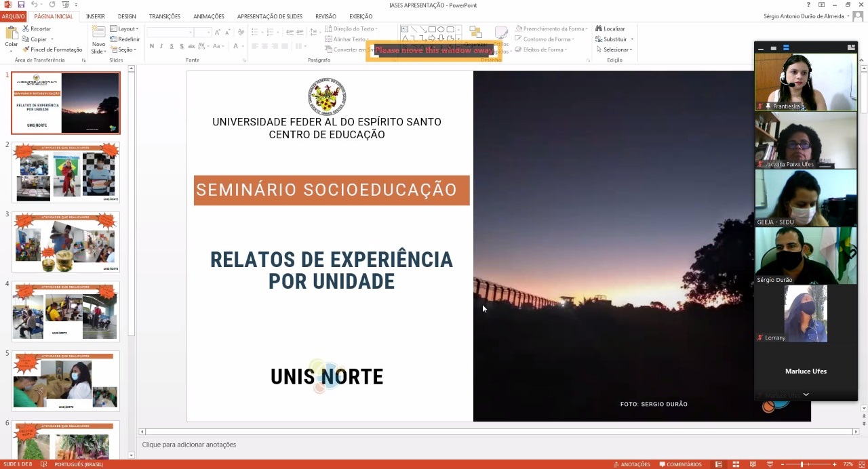The width and height of the screenshot is (868, 469).
Task: Switch to the INSERIR tab
Action: point(96,16)
